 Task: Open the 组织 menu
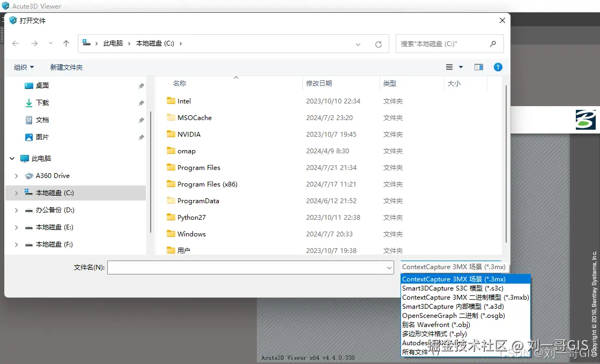pyautogui.click(x=24, y=66)
